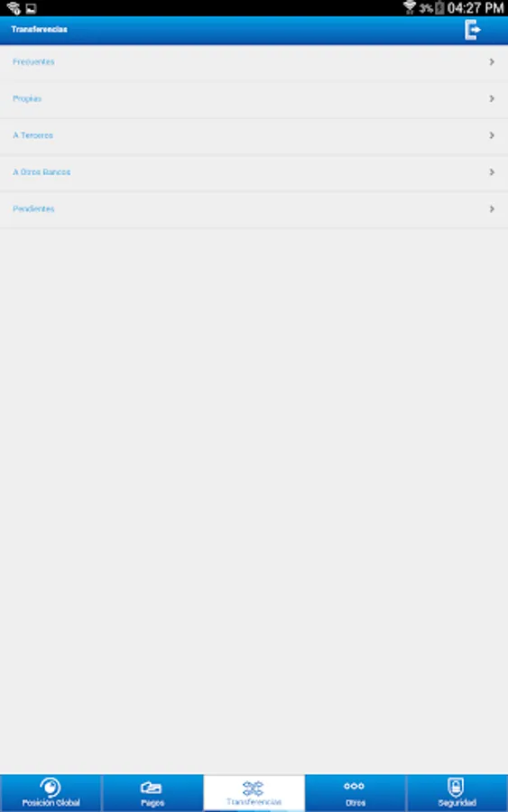Expand the A Terceros chevron arrow
This screenshot has height=812, width=508.
[x=492, y=135]
